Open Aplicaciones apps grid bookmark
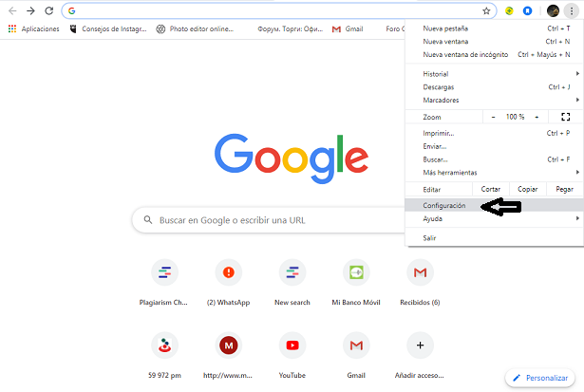Screen dimensions: 584x392 33,28
